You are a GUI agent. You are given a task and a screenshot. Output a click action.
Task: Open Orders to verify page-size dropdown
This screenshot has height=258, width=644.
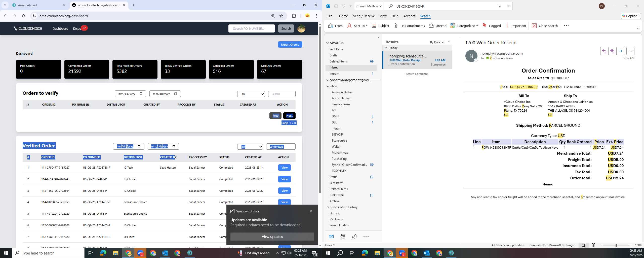pos(251,94)
